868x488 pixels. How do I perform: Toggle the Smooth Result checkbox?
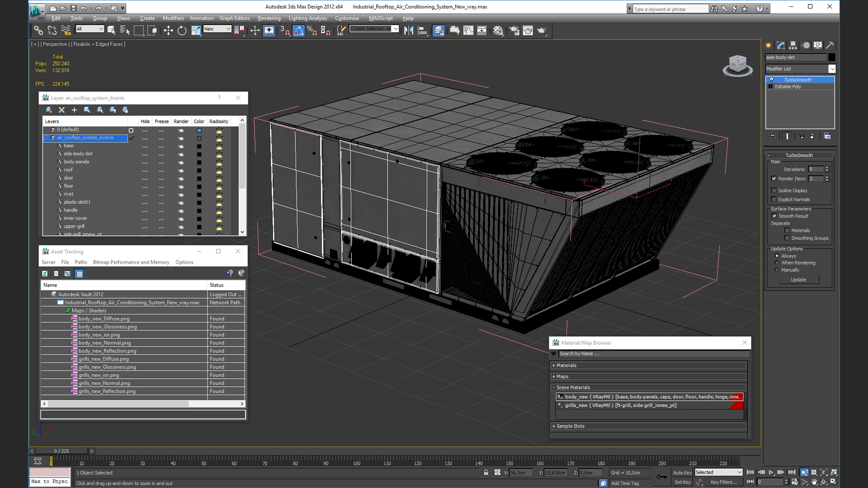tap(774, 216)
